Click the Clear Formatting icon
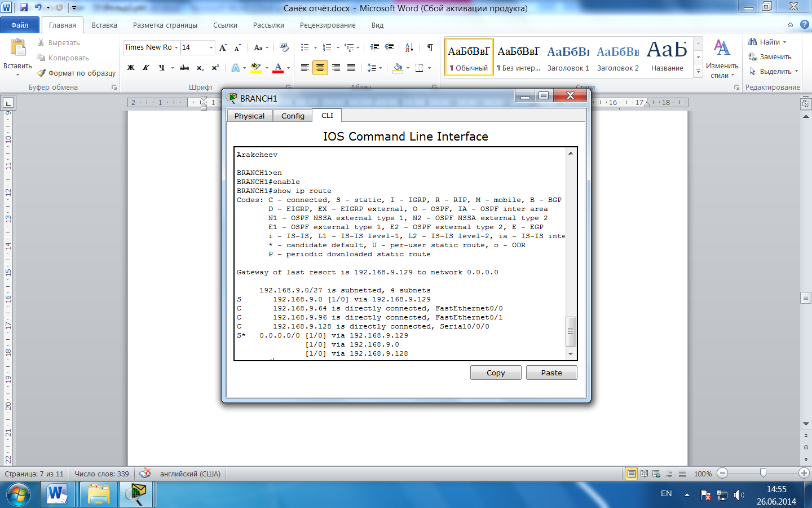The width and height of the screenshot is (812, 508). pyautogui.click(x=284, y=47)
